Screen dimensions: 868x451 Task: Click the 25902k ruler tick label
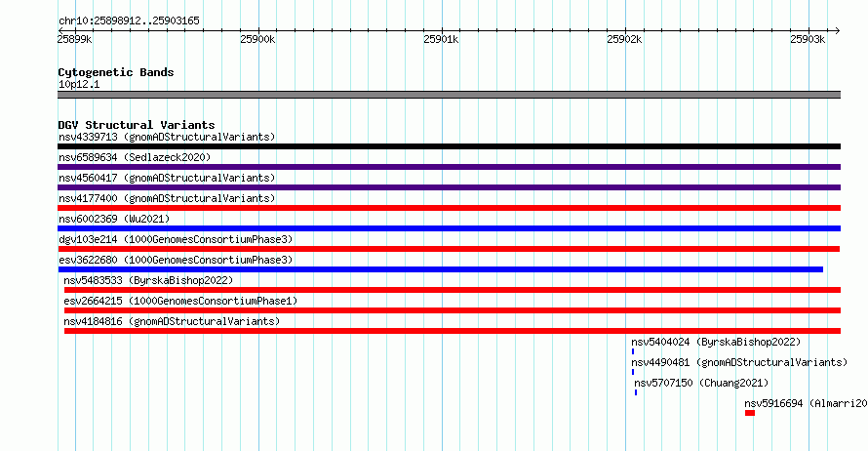[x=624, y=39]
